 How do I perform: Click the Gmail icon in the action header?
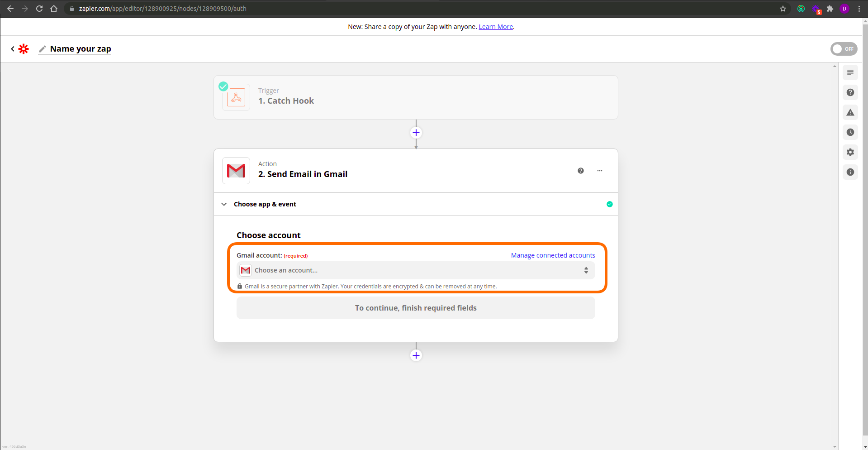point(236,171)
